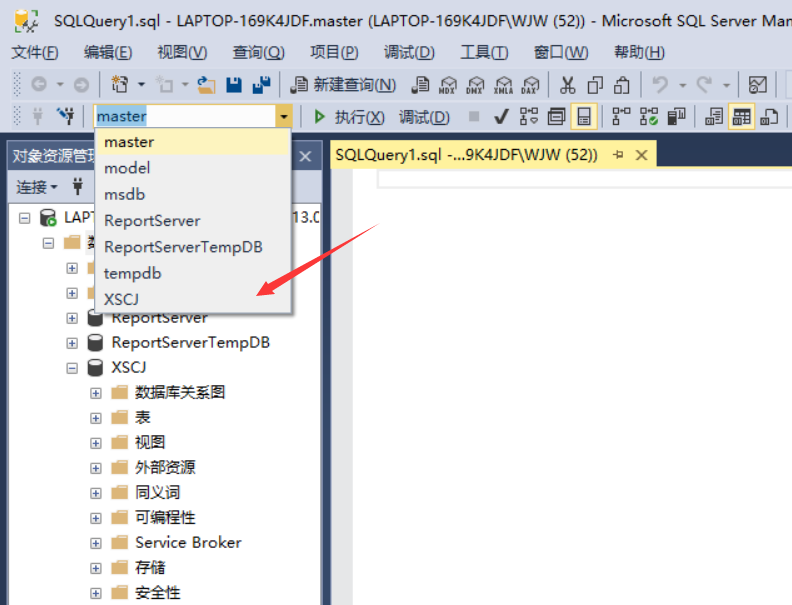The image size is (792, 605).
Task: Toggle include client statistics
Action: pyautogui.click(x=676, y=117)
